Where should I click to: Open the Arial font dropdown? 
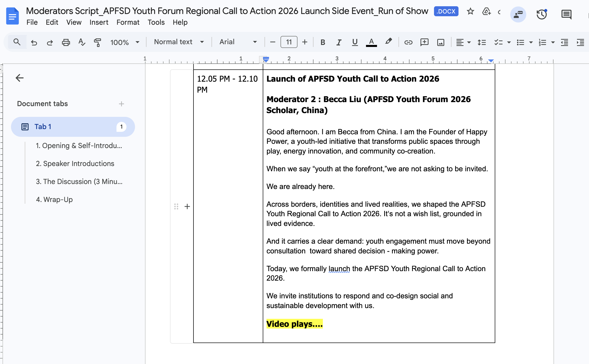pyautogui.click(x=238, y=42)
